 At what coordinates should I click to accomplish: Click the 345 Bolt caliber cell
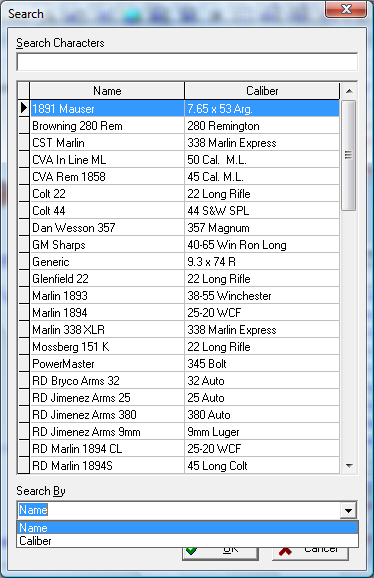click(x=262, y=363)
